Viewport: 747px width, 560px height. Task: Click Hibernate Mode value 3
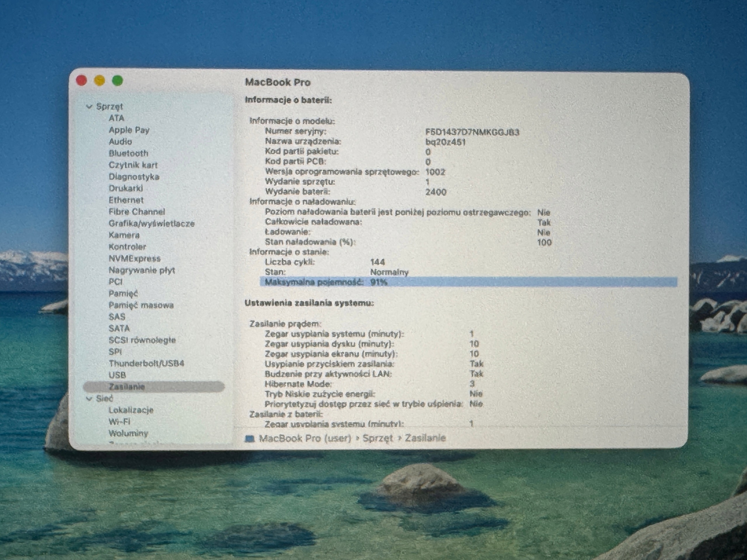click(472, 384)
